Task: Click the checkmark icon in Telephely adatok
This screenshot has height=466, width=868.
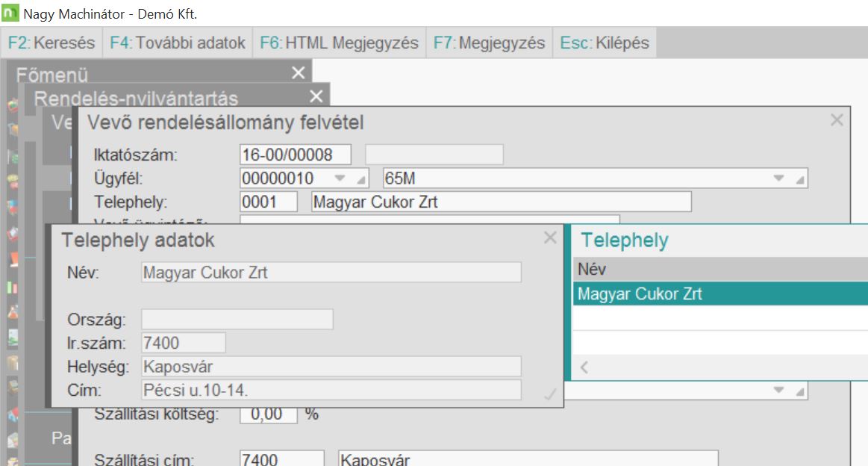Action: pyautogui.click(x=550, y=394)
